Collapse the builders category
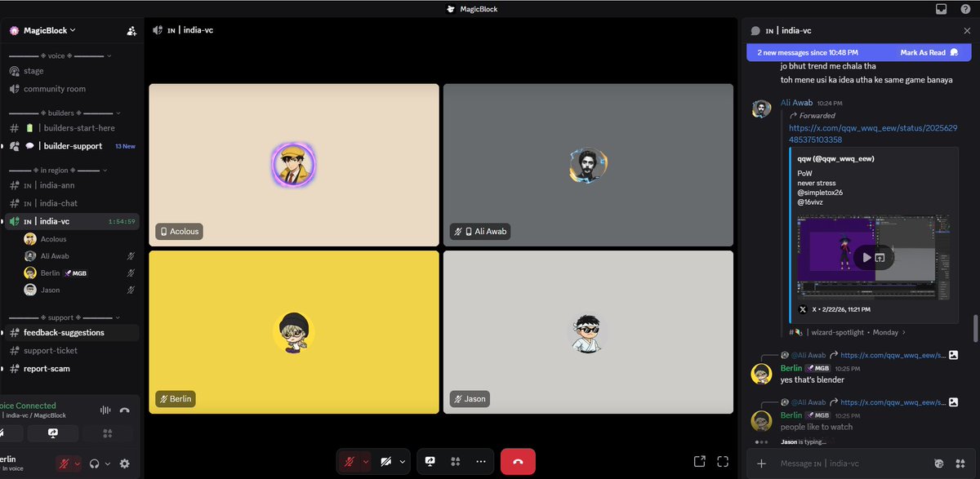This screenshot has width=980, height=479. 65,113
